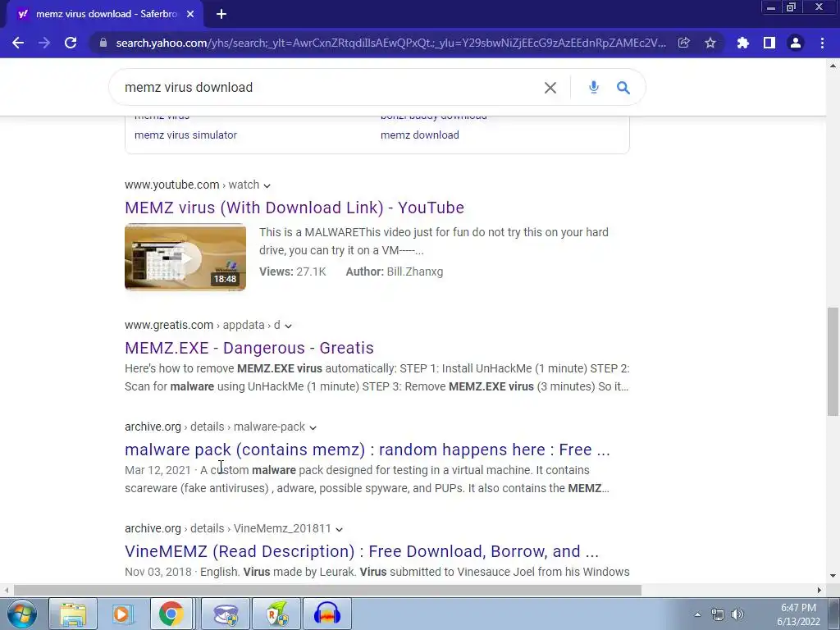Reload the current page
The height and width of the screenshot is (630, 840).
pyautogui.click(x=71, y=43)
